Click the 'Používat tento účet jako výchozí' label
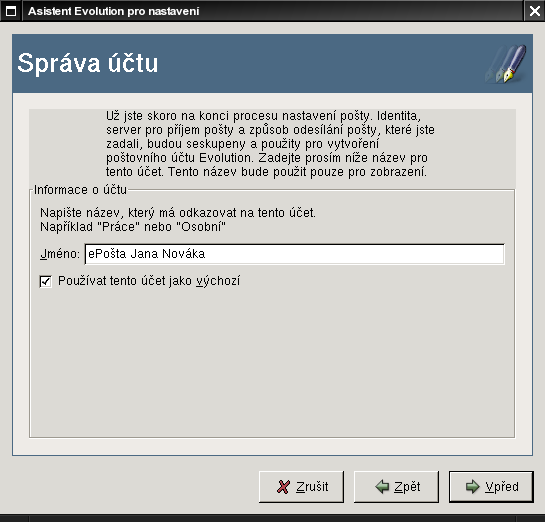The width and height of the screenshot is (545, 522). point(149,281)
